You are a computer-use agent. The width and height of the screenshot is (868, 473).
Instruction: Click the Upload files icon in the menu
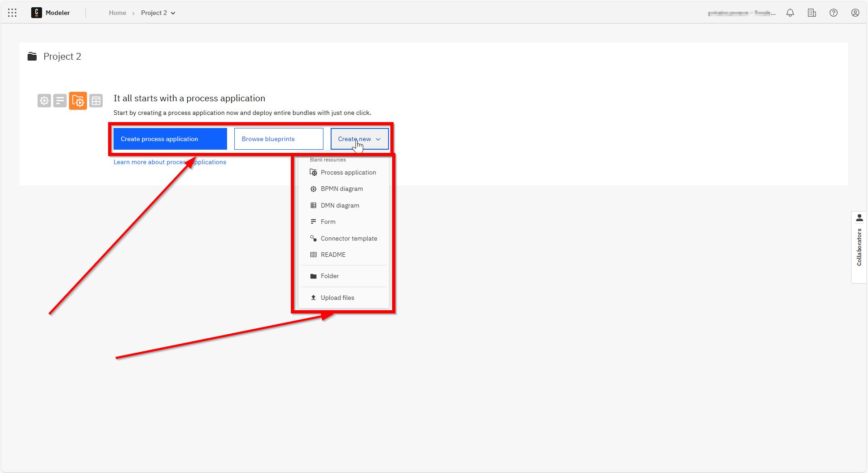pos(313,297)
